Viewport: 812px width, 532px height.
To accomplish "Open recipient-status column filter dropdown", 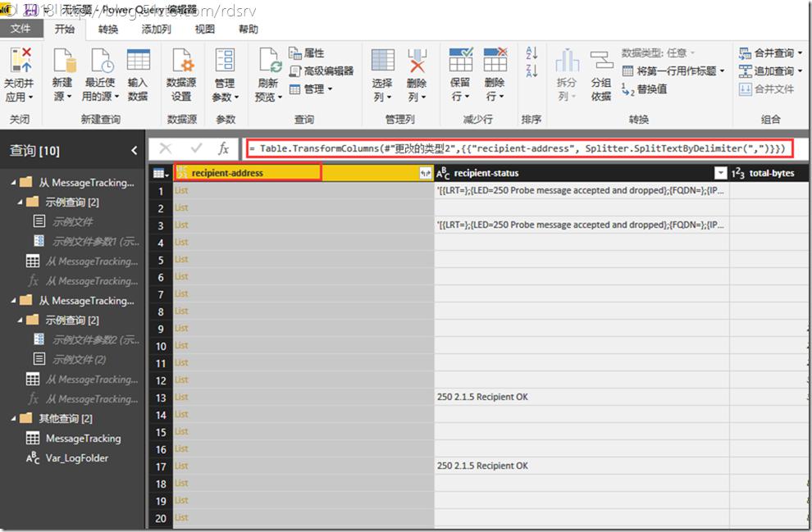I will coord(720,173).
